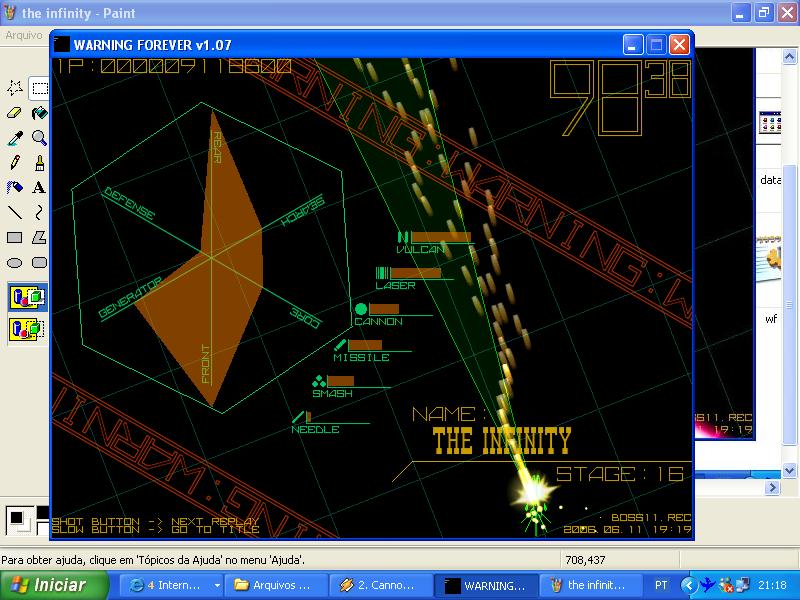Click the black foreground color swatch
Viewport: 800px width, 600px height.
click(x=17, y=517)
